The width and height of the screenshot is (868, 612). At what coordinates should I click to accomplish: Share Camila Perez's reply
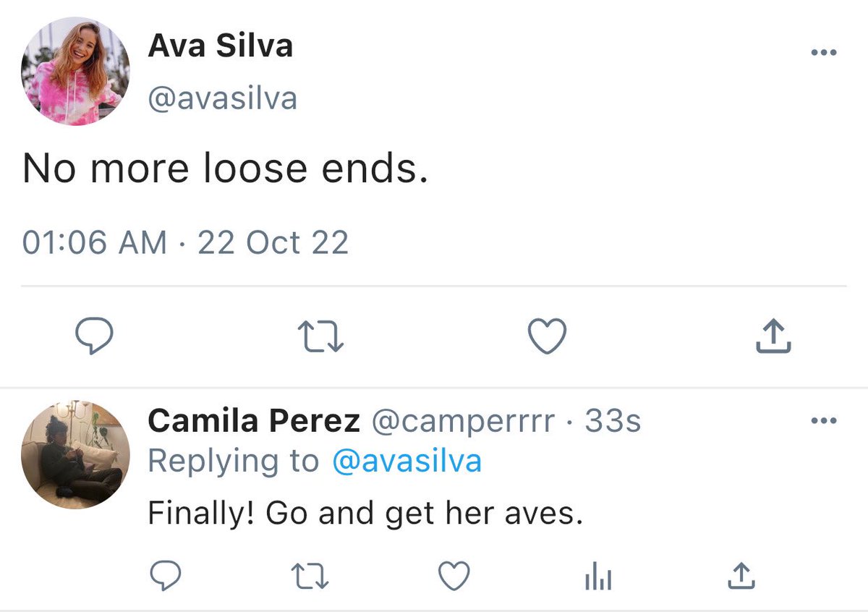(739, 577)
